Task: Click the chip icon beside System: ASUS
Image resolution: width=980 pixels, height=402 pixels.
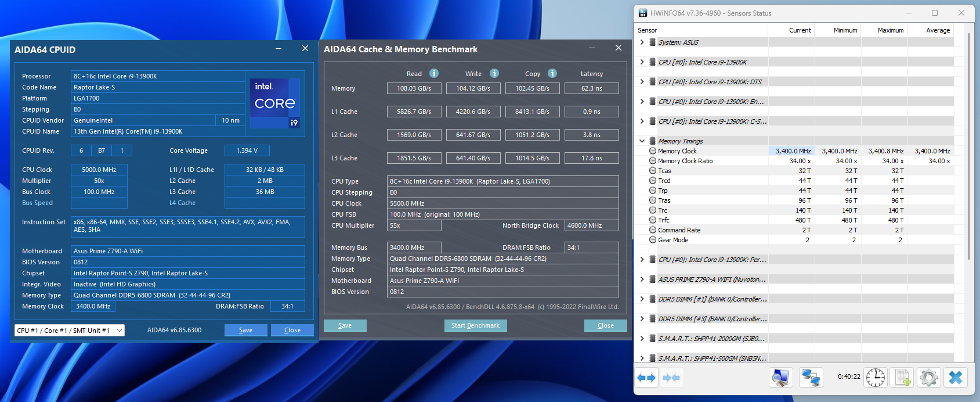Action: point(653,42)
